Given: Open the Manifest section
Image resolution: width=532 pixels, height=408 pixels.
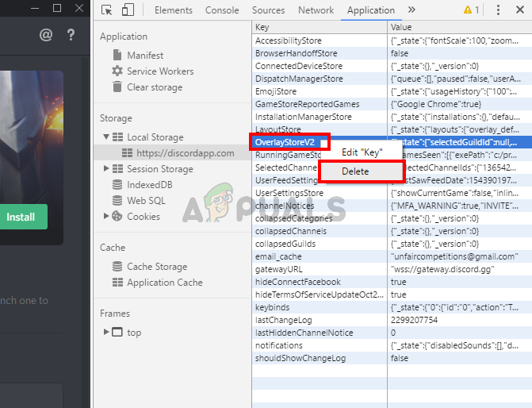Looking at the screenshot, I should pyautogui.click(x=145, y=56).
